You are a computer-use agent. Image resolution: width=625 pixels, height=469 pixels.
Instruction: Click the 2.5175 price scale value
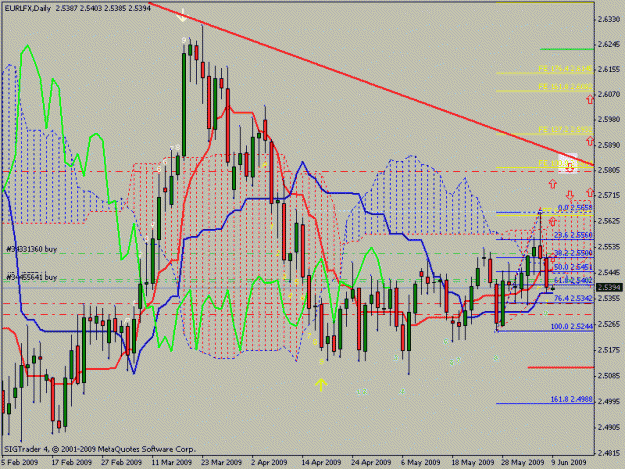[x=610, y=350]
